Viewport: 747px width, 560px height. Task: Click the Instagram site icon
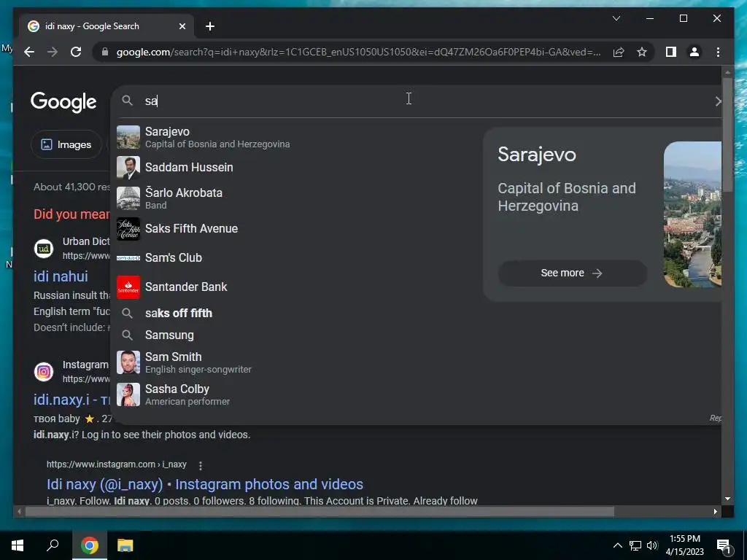tap(43, 371)
